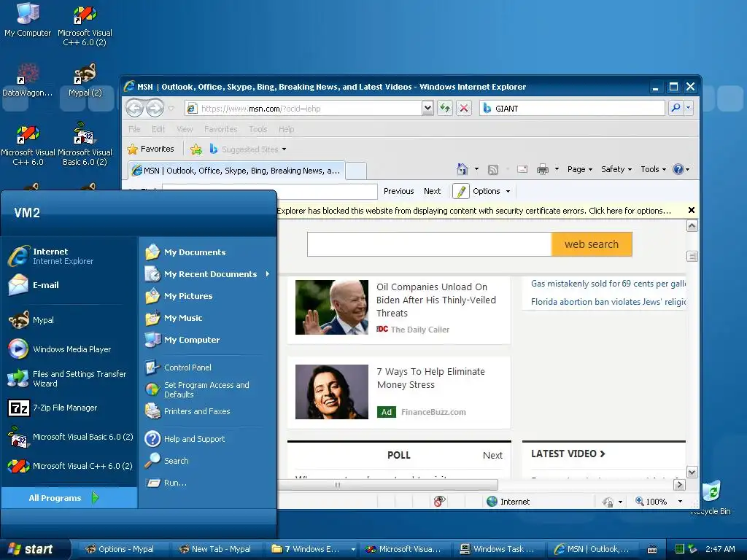Open the Safety menu dropdown
This screenshot has width=747, height=560.
tap(616, 169)
